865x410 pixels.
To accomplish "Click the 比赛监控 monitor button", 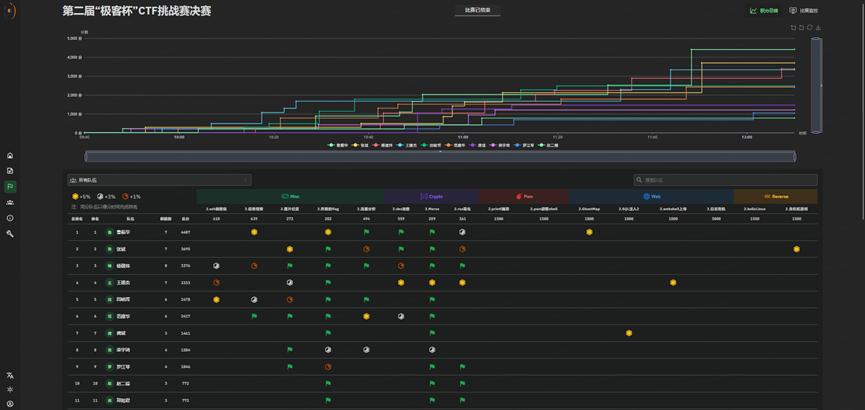I will pos(803,11).
